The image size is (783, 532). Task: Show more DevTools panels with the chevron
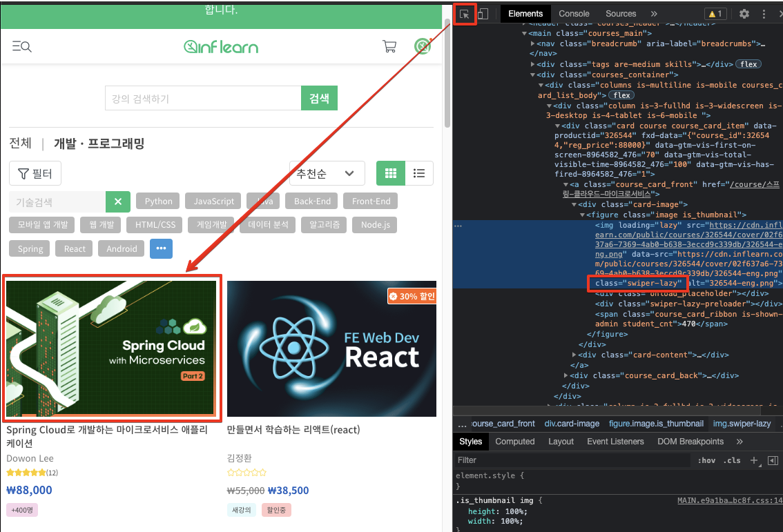pos(654,14)
